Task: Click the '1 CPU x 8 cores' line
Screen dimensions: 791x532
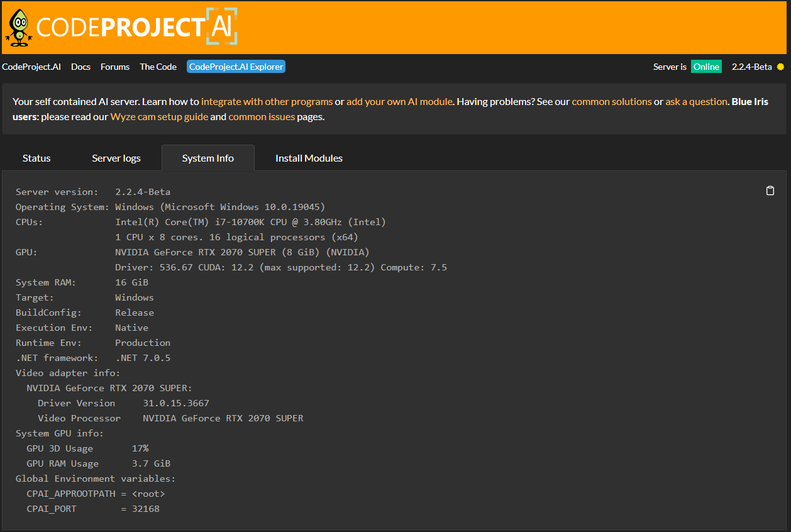Action: click(236, 237)
